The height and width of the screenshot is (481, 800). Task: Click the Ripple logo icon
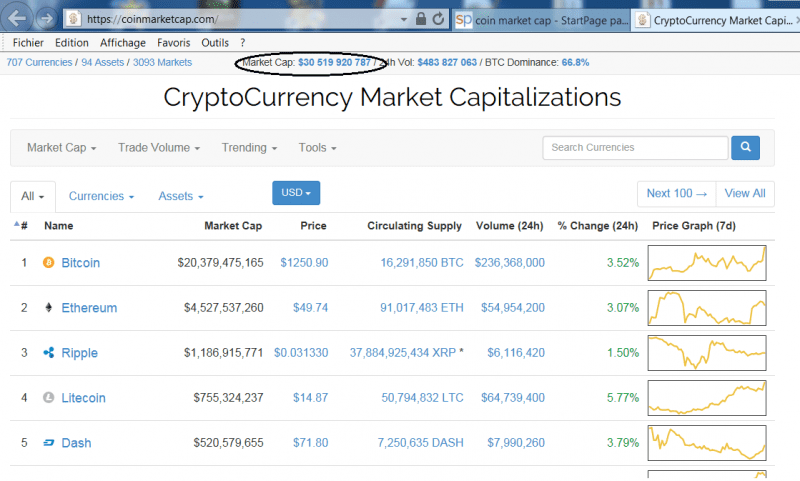coord(48,352)
